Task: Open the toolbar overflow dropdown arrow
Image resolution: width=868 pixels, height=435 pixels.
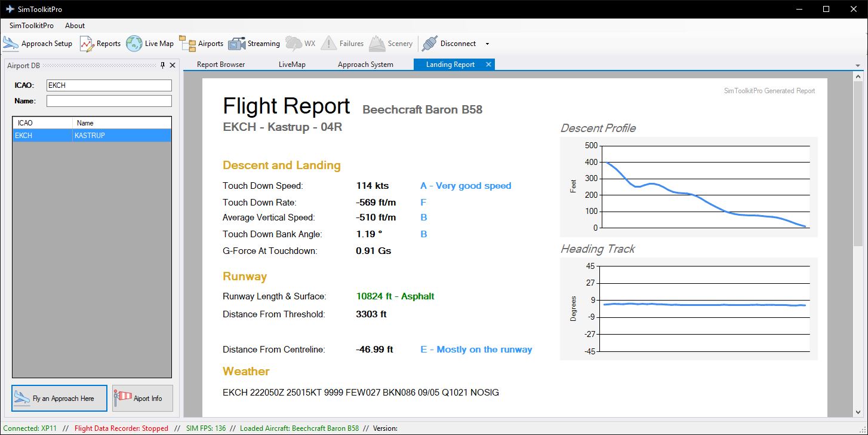Action: pyautogui.click(x=487, y=44)
